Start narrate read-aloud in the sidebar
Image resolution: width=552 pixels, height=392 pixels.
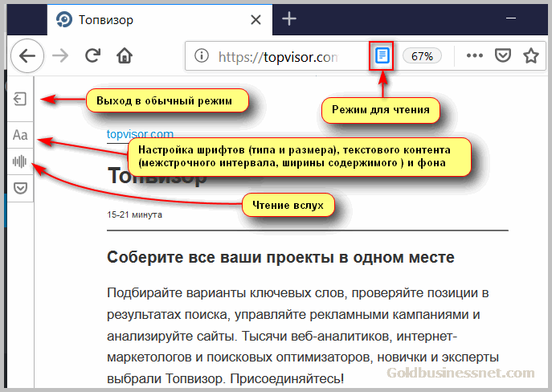click(20, 161)
